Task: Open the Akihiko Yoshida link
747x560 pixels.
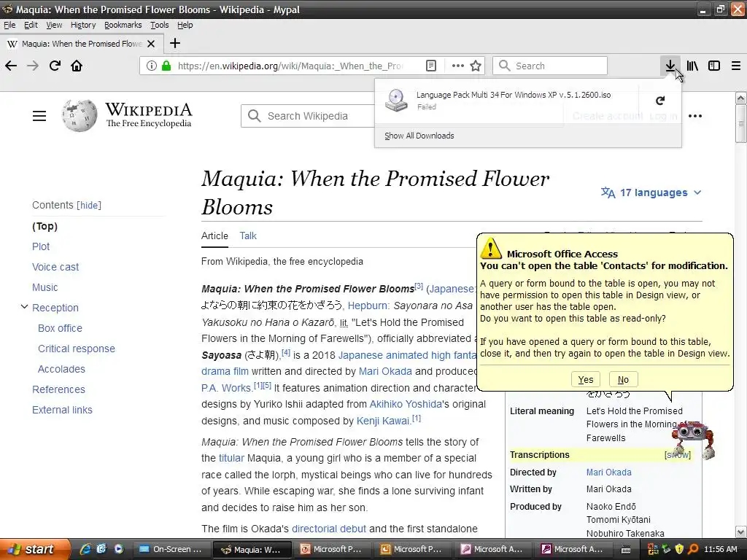Action: tap(406, 404)
